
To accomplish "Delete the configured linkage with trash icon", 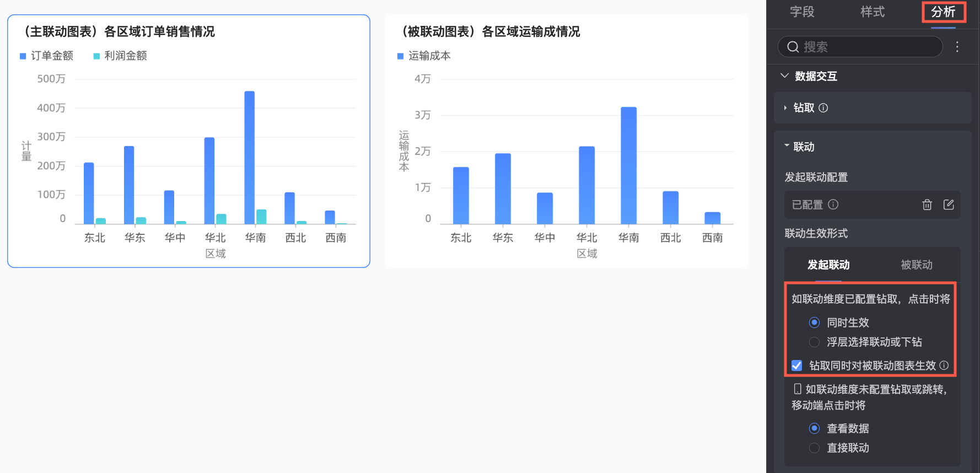I will point(927,205).
